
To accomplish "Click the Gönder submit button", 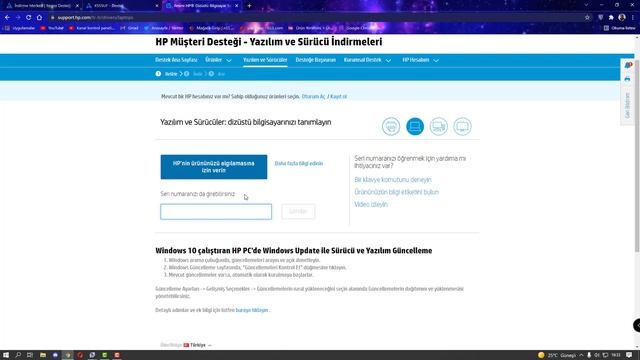I will pyautogui.click(x=298, y=211).
